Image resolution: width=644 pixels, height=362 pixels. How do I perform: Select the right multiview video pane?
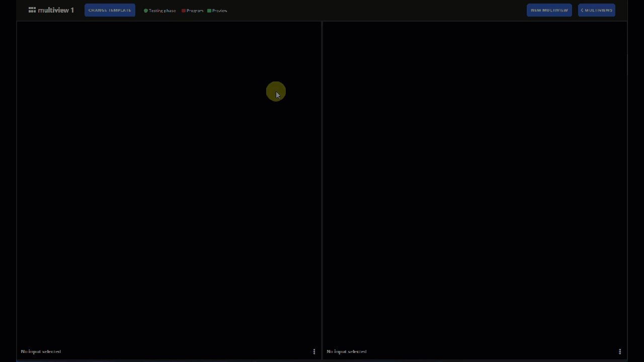tap(475, 186)
